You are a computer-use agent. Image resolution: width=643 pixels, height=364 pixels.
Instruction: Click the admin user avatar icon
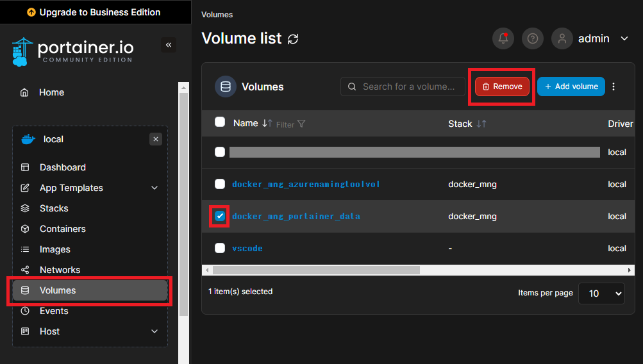coord(562,38)
